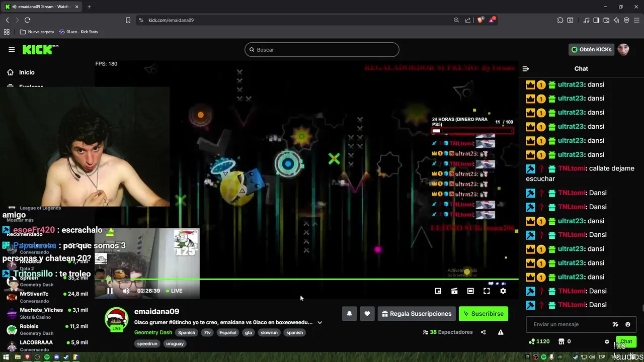This screenshot has width=644, height=362.
Task: Share the stream via share icon
Action: [x=484, y=332]
